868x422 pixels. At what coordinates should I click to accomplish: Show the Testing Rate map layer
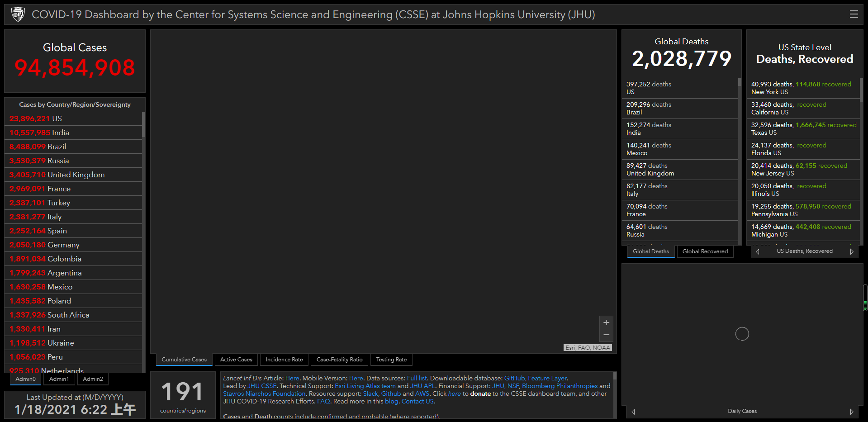pos(391,360)
